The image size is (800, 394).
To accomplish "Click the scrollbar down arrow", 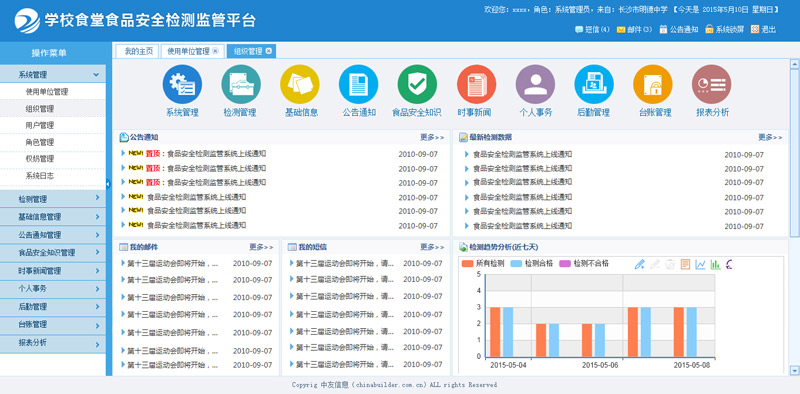I will point(794,371).
